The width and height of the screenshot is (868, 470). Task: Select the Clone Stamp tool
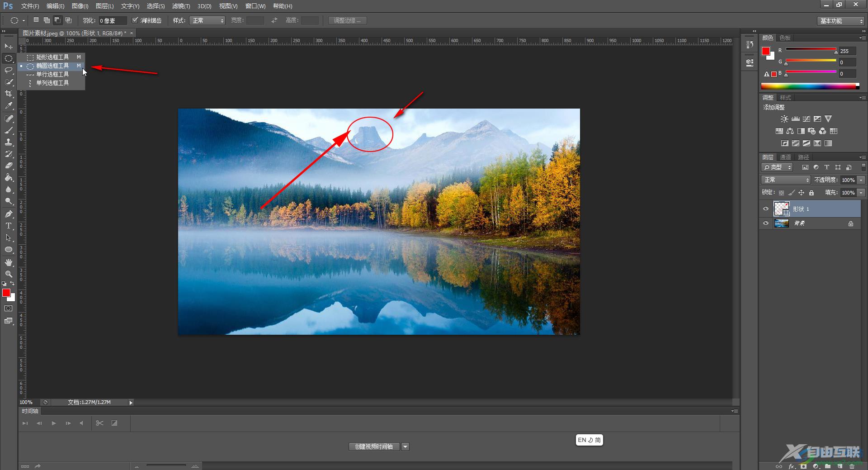[9, 142]
